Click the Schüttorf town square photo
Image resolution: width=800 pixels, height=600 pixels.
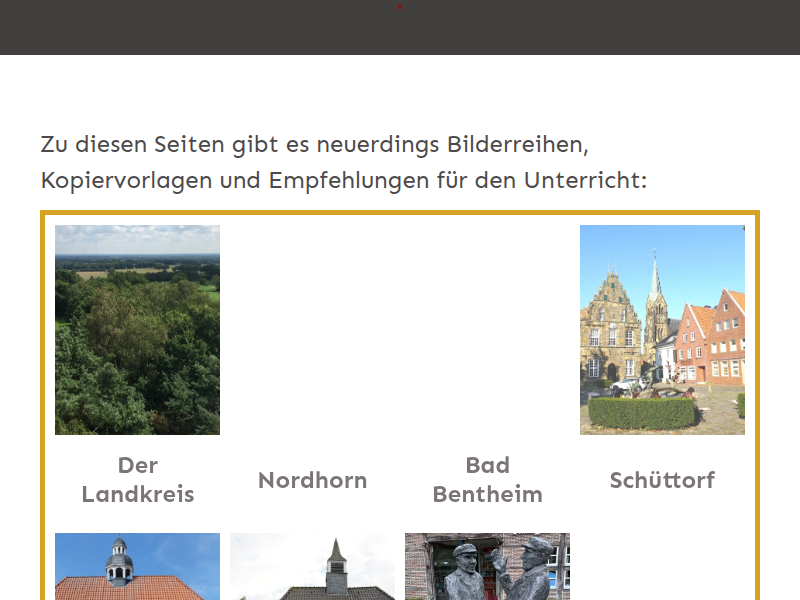[x=662, y=329]
